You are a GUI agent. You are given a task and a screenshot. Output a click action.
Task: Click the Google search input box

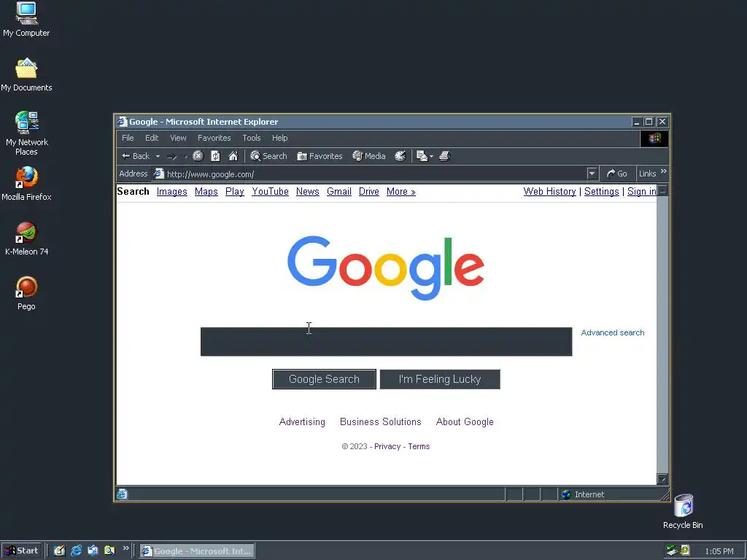[387, 342]
